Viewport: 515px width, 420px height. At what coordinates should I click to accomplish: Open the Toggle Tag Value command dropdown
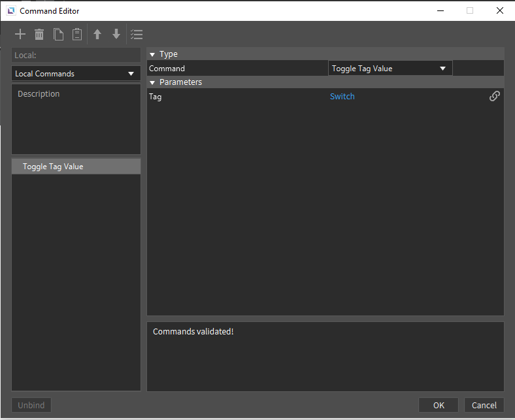pos(390,69)
